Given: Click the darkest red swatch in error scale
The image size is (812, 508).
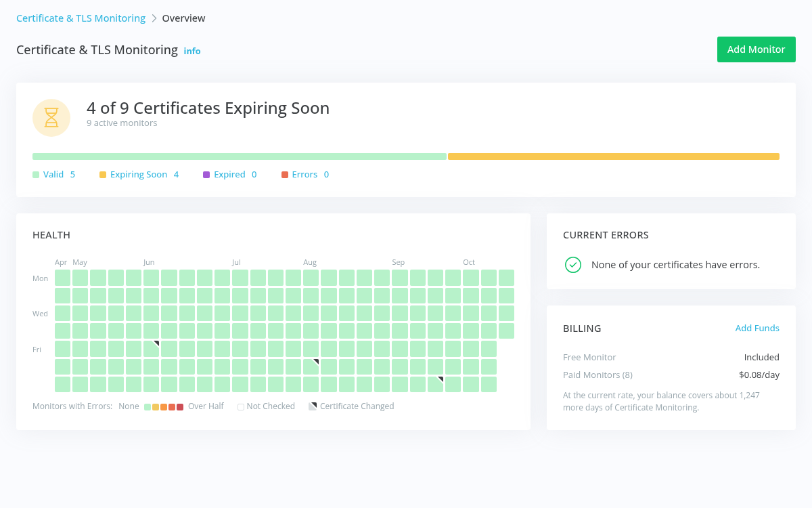Looking at the screenshot, I should (x=180, y=407).
